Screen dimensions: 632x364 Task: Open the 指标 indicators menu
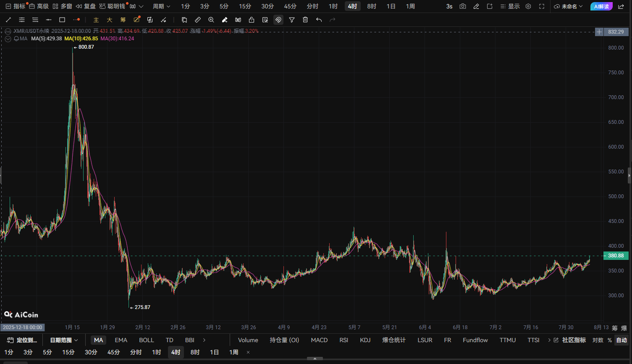coord(16,6)
